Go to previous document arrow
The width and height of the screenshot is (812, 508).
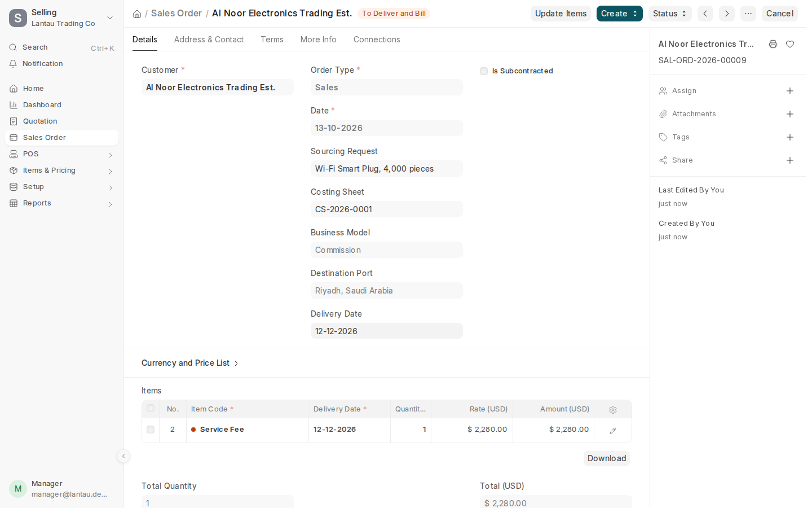click(x=705, y=14)
